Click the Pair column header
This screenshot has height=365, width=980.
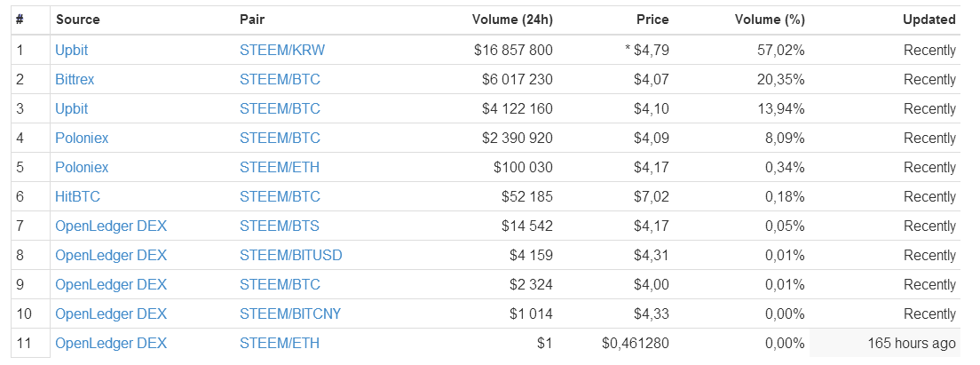[254, 19]
